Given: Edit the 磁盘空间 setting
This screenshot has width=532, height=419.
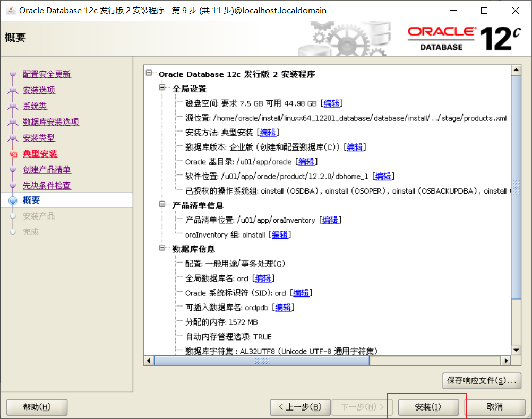Looking at the screenshot, I should 331,103.
